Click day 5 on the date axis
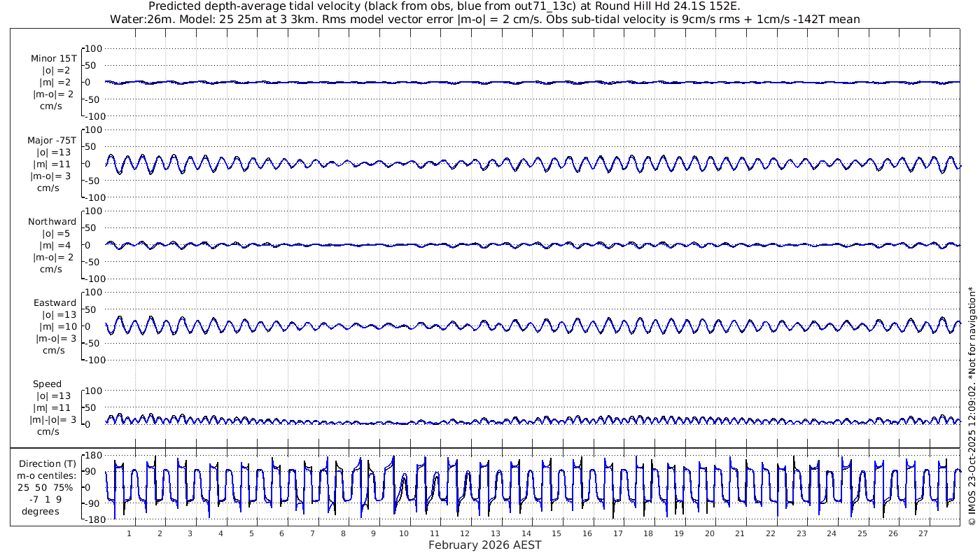The image size is (980, 560). coord(251,533)
